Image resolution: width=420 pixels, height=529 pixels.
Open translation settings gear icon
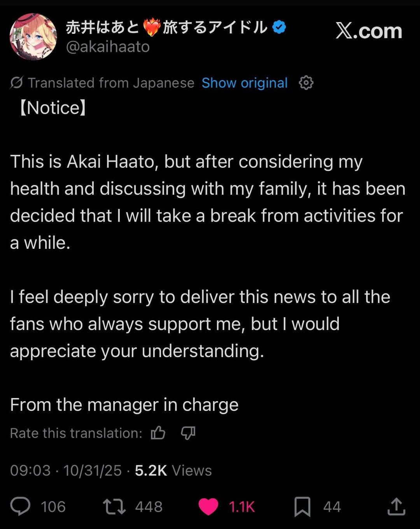[306, 83]
